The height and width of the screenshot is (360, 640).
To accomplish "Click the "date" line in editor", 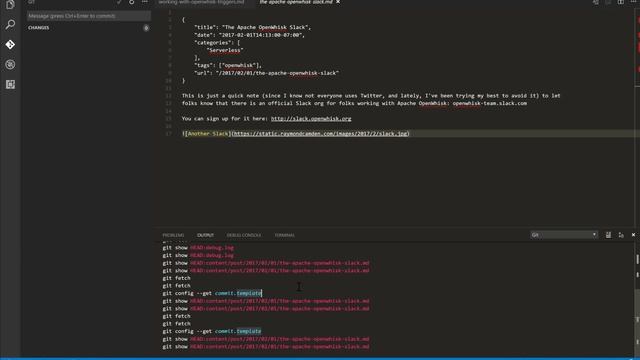I will point(249,35).
